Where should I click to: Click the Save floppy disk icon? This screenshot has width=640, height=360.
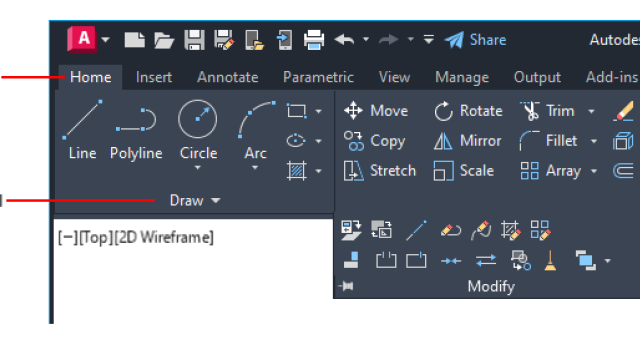(194, 40)
